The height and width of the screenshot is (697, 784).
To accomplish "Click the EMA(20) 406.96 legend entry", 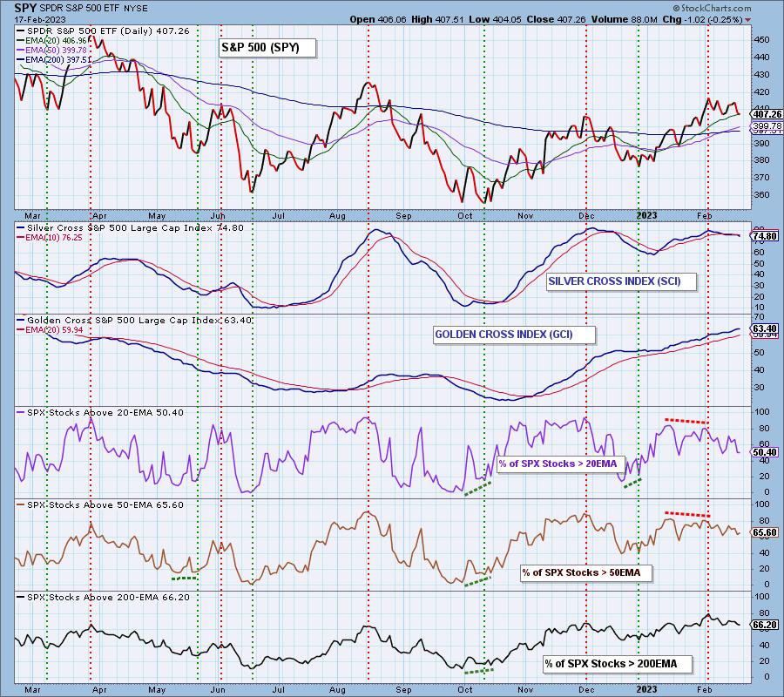I will tap(51, 40).
